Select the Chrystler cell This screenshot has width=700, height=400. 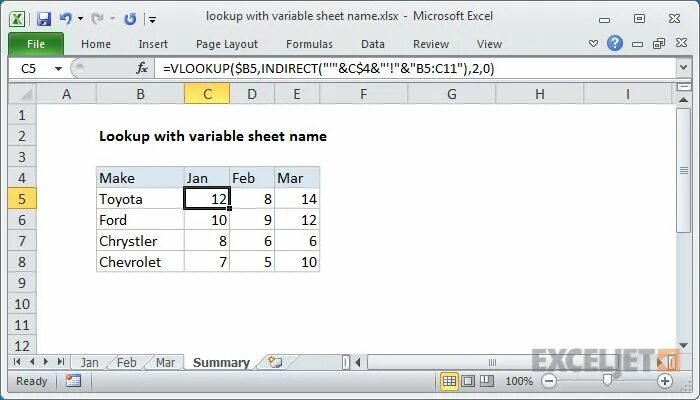tap(140, 241)
